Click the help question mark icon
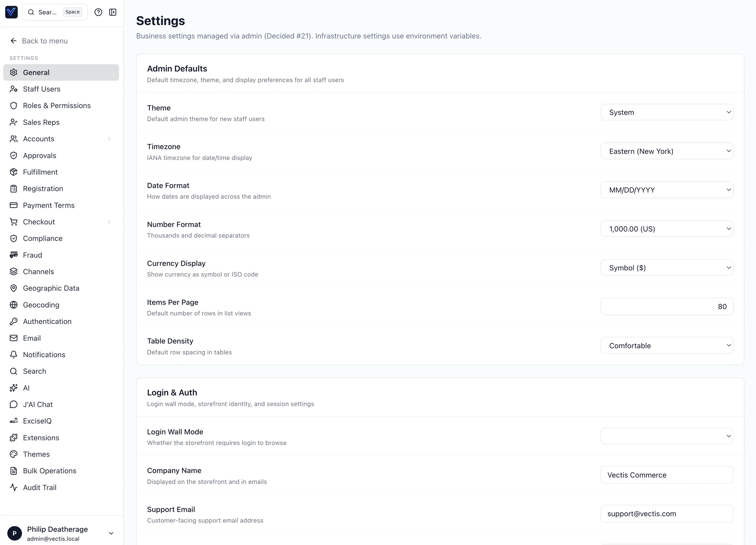The width and height of the screenshot is (756, 545). (98, 12)
